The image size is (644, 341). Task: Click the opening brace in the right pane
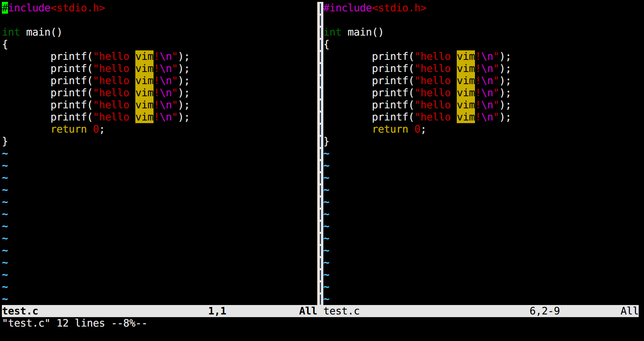(x=326, y=44)
